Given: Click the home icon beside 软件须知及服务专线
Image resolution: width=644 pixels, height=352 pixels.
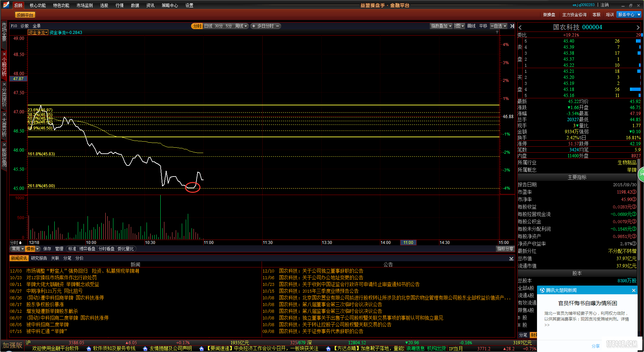Looking at the screenshot, I should [89, 349].
